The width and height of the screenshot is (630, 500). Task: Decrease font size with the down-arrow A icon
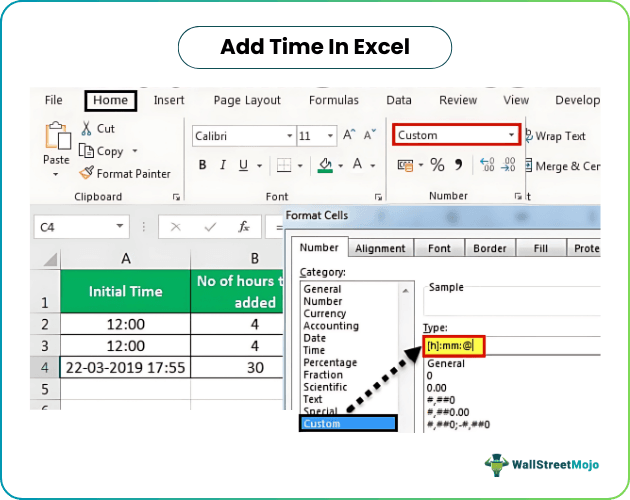pos(370,135)
